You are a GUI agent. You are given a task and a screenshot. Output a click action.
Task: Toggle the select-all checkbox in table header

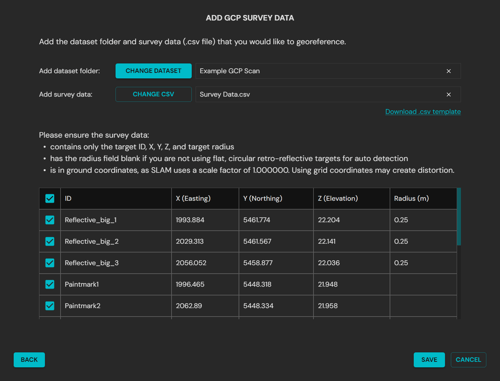click(x=50, y=199)
